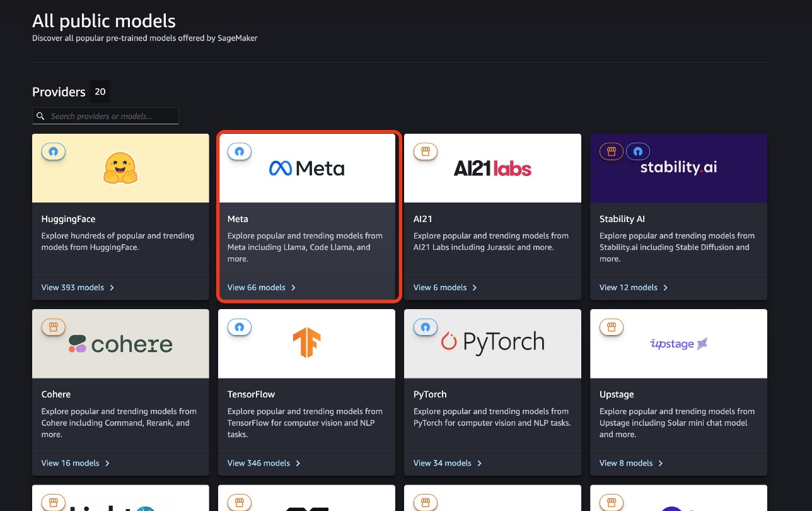The height and width of the screenshot is (511, 812).
Task: Click the cohere logo banner
Action: point(120,344)
